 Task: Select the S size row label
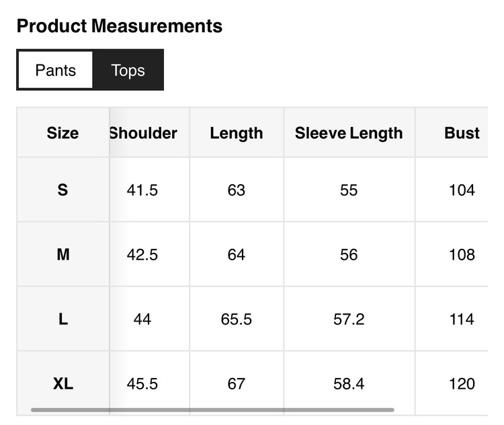coord(62,190)
